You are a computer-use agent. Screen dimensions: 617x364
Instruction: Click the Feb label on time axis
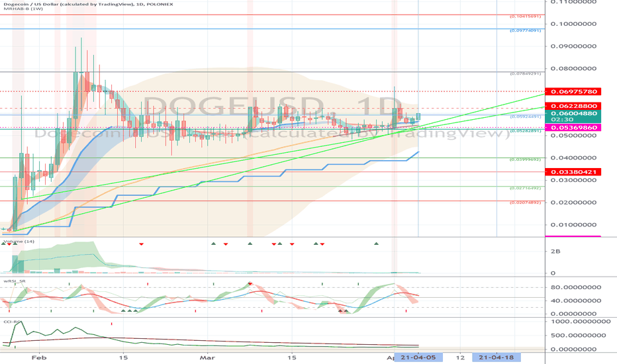39,357
